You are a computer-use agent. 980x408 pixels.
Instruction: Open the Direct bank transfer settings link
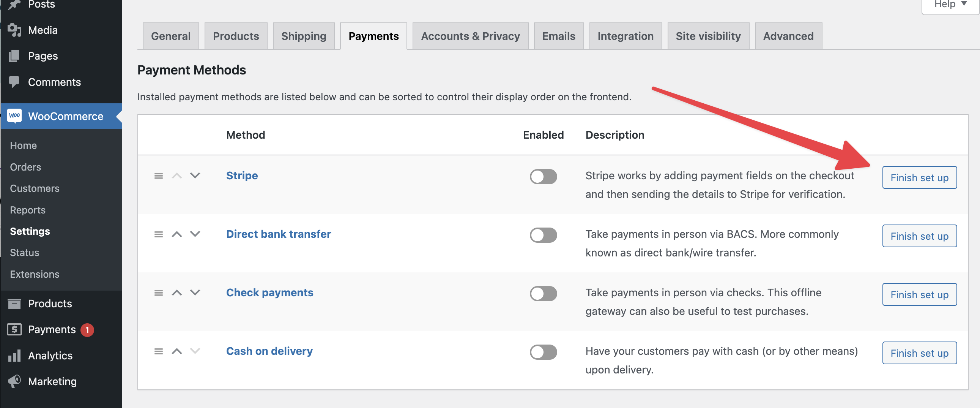pos(278,234)
